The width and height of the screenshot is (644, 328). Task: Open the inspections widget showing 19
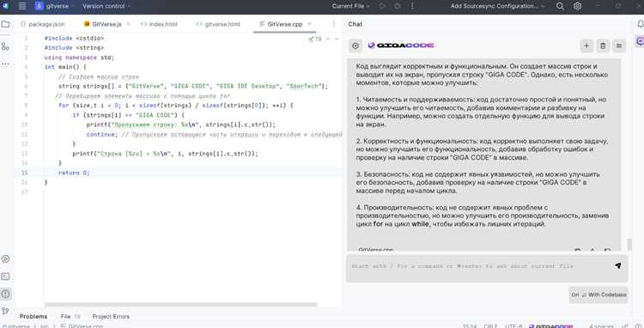pos(315,39)
